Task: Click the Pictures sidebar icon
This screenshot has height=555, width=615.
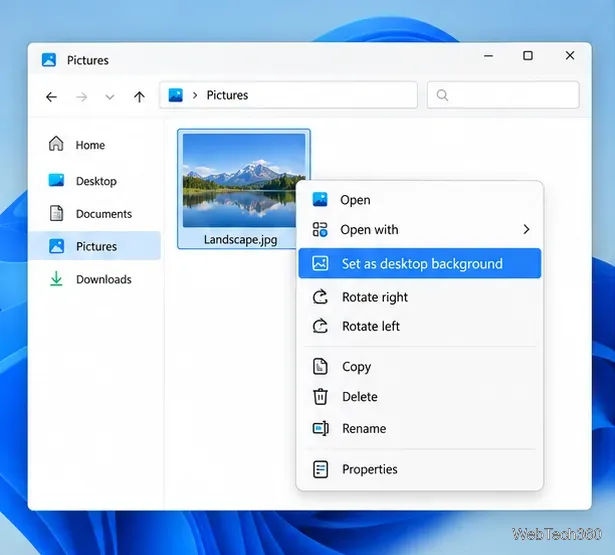Action: 56,246
